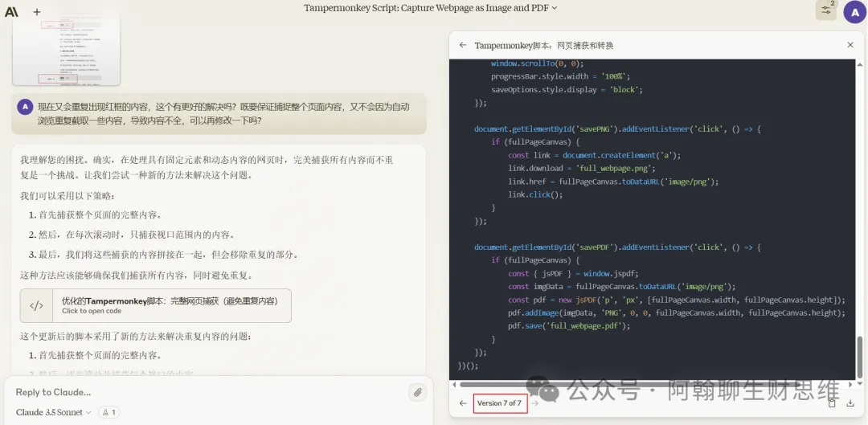Viewport: 868px width, 425px height.
Task: Click artifact title Tampermonkey脚本：网页捕获和转换
Action: 543,45
